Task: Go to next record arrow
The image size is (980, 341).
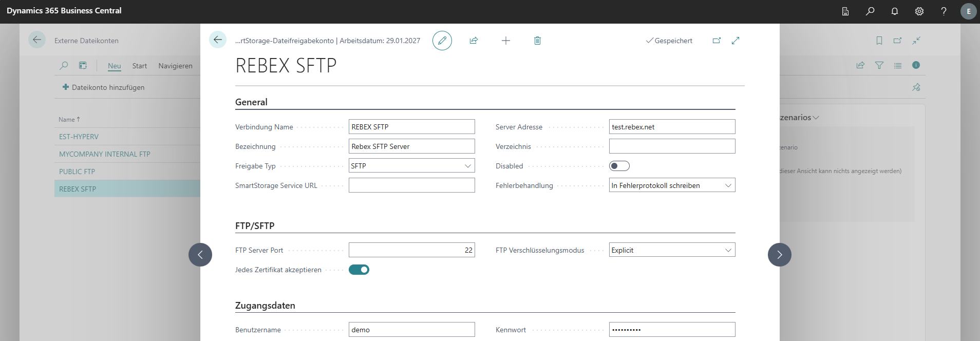Action: [x=779, y=255]
